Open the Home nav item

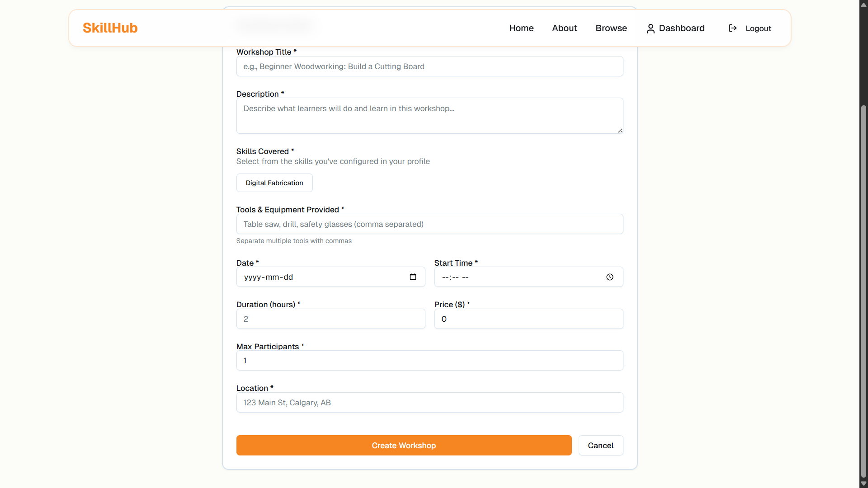click(x=521, y=28)
